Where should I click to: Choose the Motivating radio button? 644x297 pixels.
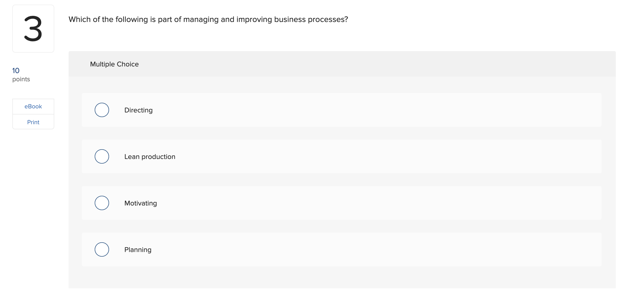(102, 203)
